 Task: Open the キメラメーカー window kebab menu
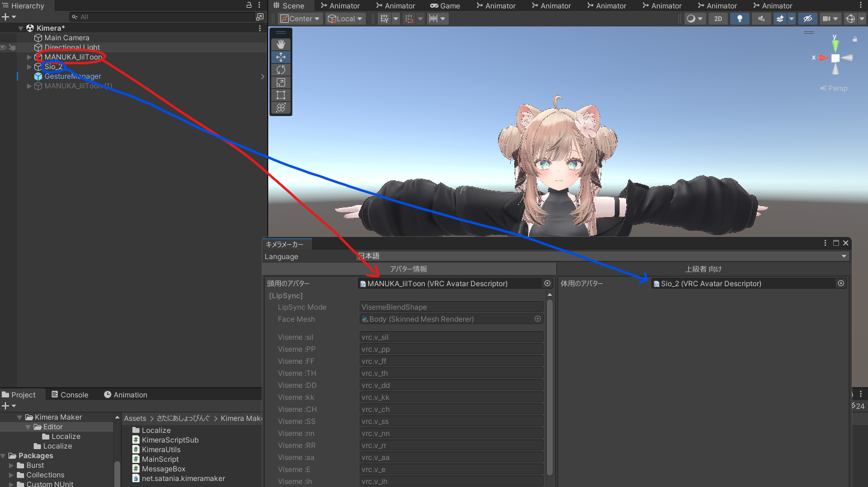coord(826,243)
